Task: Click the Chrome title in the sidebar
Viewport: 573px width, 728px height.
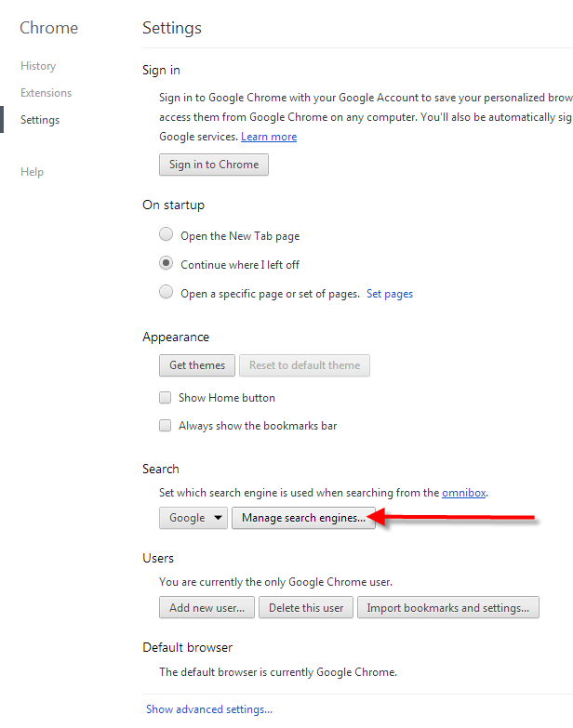Action: 48,28
